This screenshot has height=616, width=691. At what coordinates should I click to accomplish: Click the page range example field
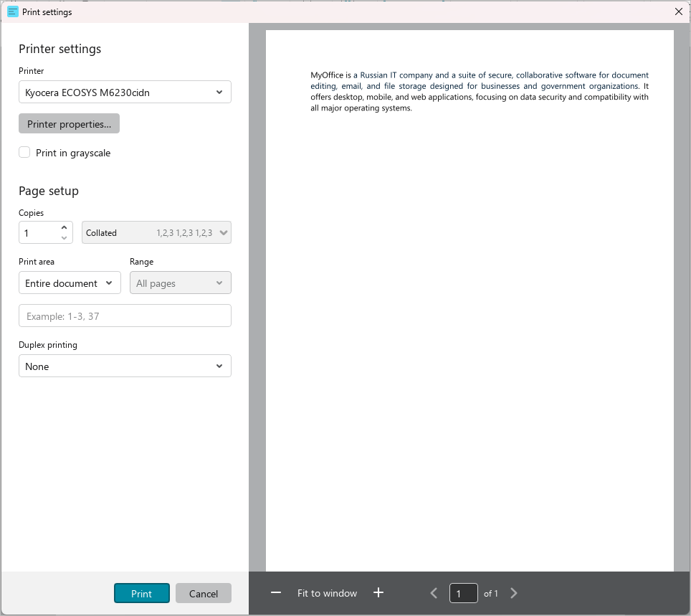[125, 316]
